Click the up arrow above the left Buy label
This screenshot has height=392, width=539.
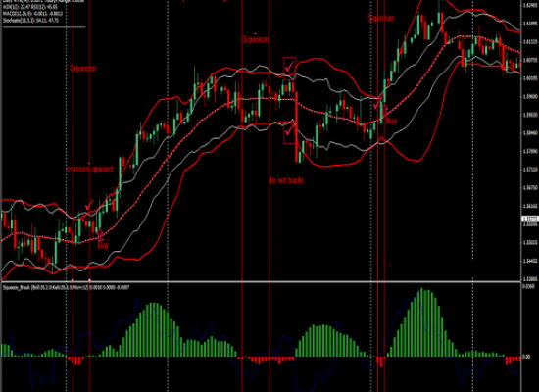coord(100,235)
